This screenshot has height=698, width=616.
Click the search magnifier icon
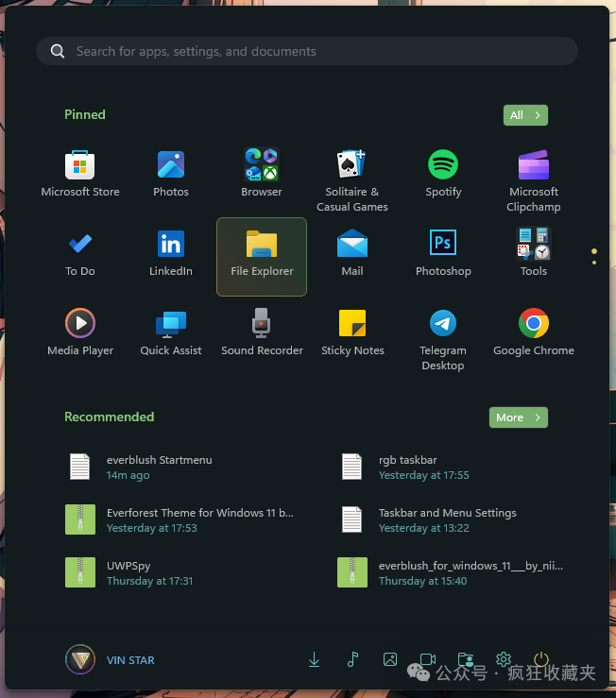(x=58, y=51)
